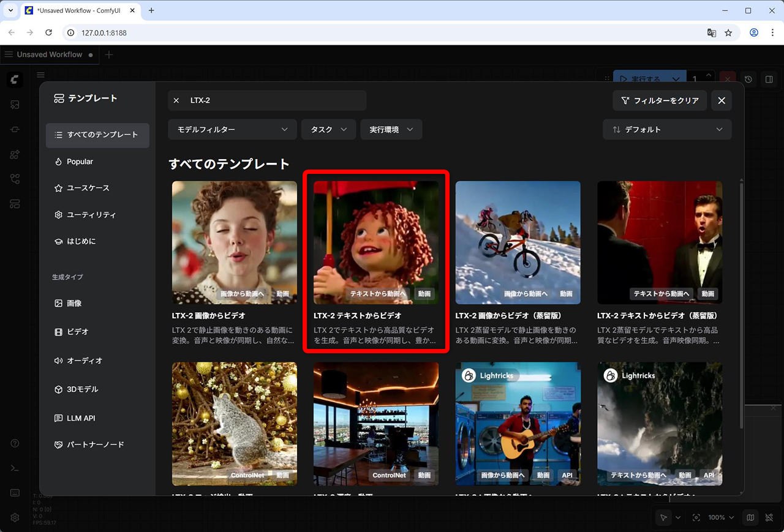Open the デフォルト sort dropdown
The width and height of the screenshot is (784, 532).
coord(667,130)
